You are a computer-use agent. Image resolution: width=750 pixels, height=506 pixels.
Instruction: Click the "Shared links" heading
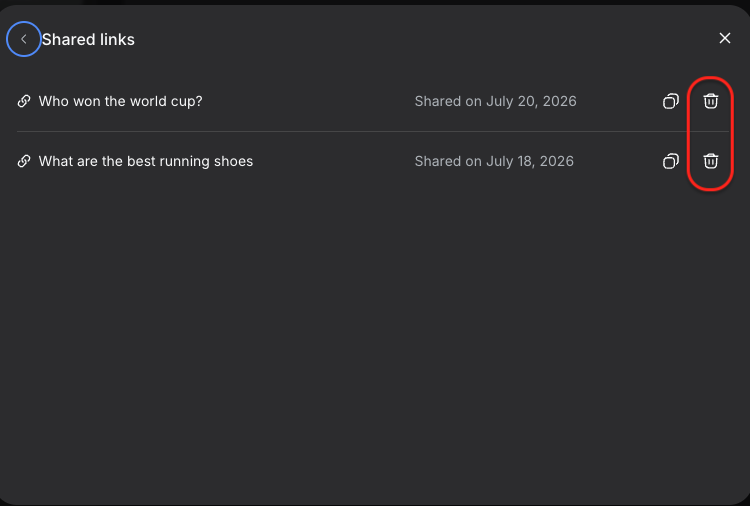[88, 40]
